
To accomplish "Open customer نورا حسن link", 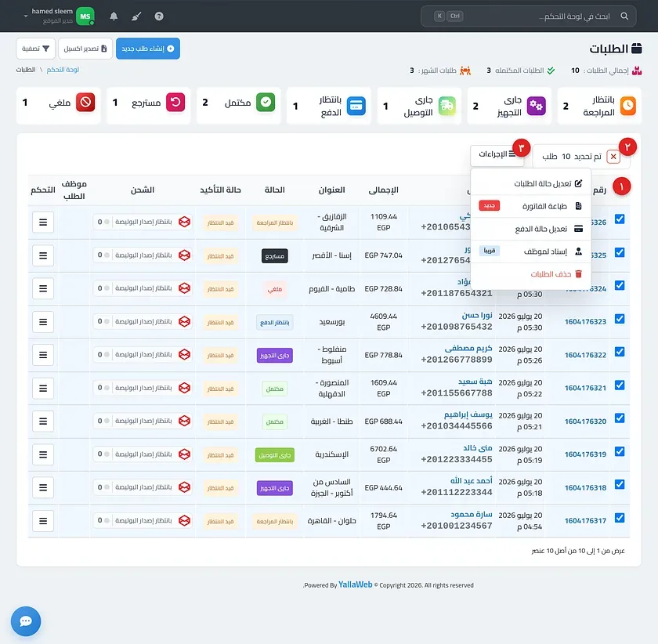I will [477, 315].
